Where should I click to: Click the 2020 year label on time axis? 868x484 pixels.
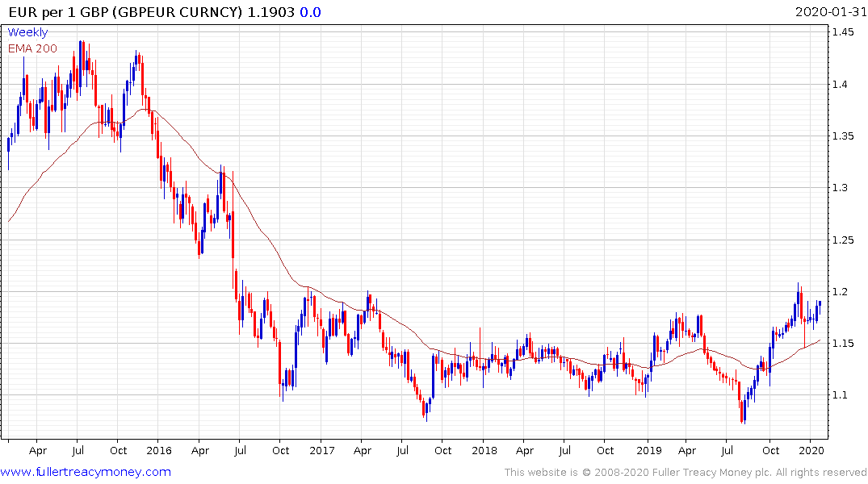(811, 450)
